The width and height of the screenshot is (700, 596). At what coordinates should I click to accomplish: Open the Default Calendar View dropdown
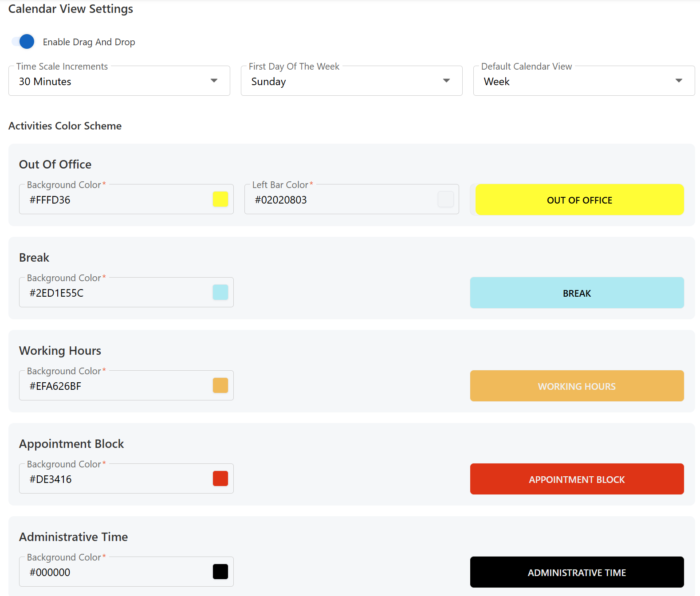pyautogui.click(x=583, y=81)
